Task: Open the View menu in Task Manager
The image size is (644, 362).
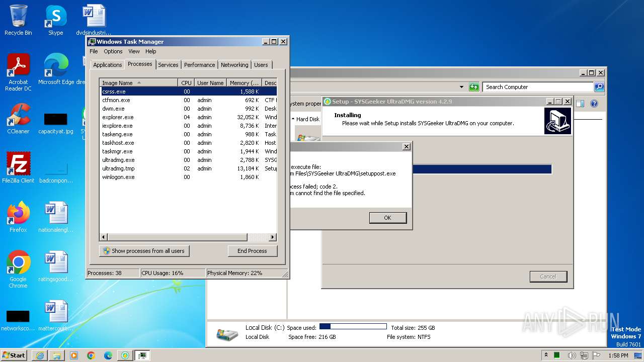Action: pyautogui.click(x=134, y=51)
